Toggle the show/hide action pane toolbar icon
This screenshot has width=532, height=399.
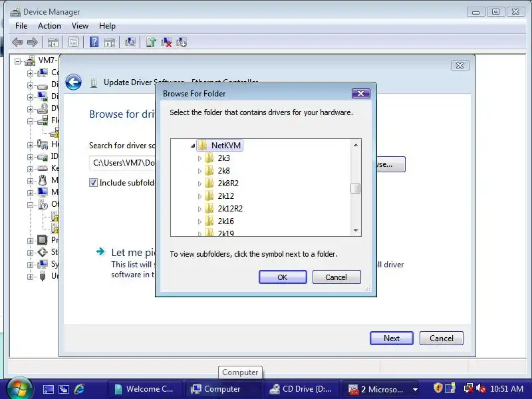click(110, 43)
